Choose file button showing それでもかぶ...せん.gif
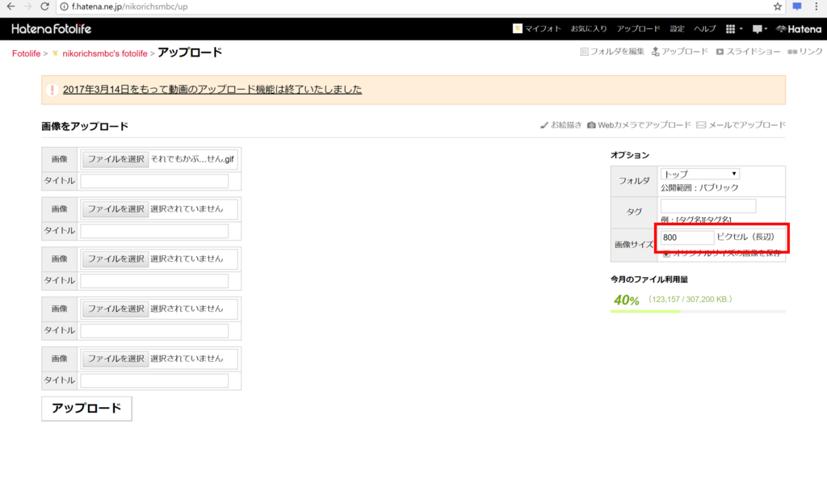Screen dimensions: 827x504 coord(115,159)
